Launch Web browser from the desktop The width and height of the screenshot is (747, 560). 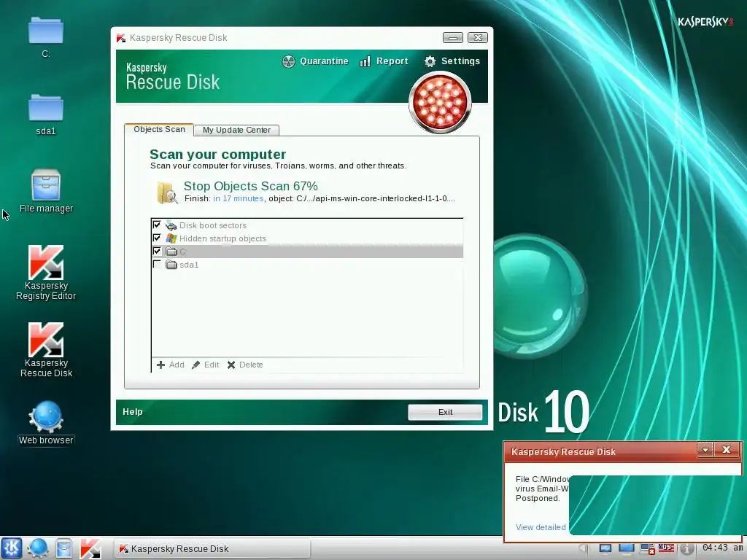point(46,423)
